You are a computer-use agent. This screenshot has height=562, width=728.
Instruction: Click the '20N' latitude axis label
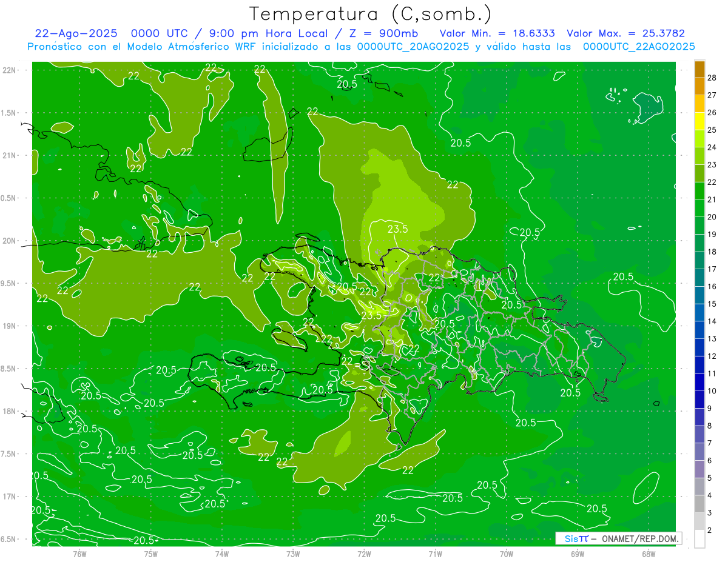point(9,241)
